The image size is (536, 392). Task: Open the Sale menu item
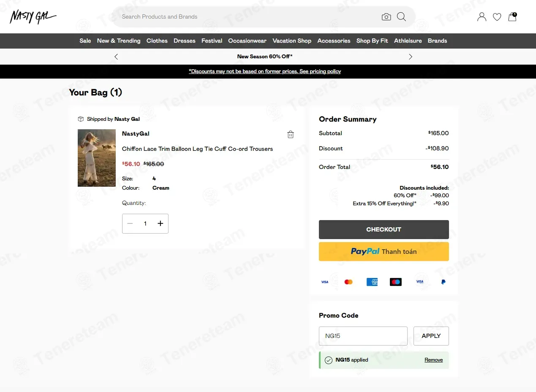coord(85,41)
